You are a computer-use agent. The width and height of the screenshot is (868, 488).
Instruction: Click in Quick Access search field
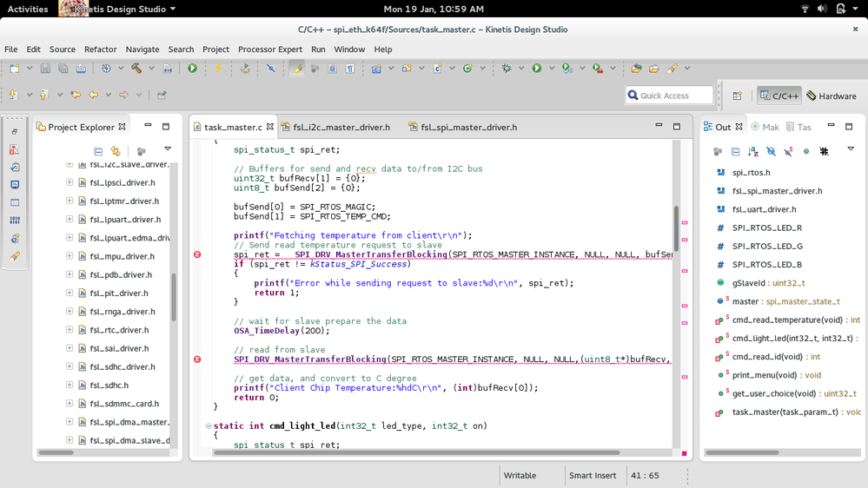pyautogui.click(x=669, y=96)
